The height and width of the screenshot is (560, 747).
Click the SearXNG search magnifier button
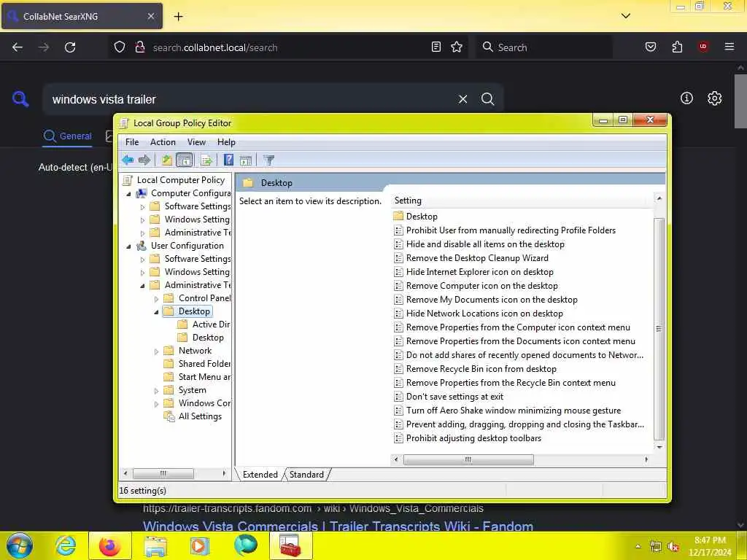[487, 99]
